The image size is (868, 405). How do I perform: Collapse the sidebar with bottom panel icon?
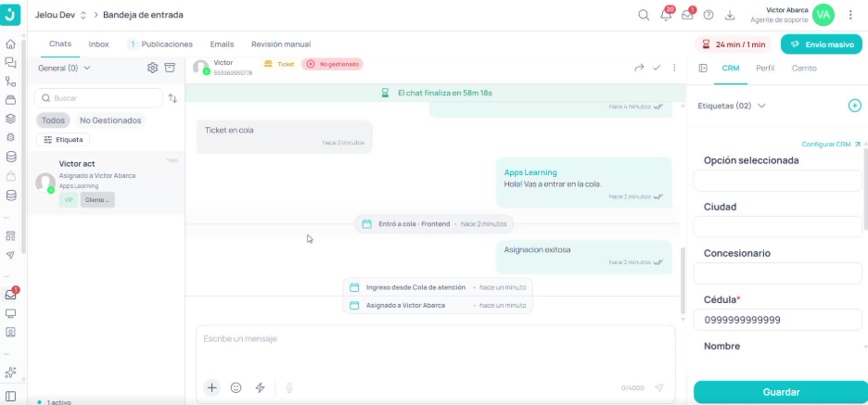pos(10,396)
